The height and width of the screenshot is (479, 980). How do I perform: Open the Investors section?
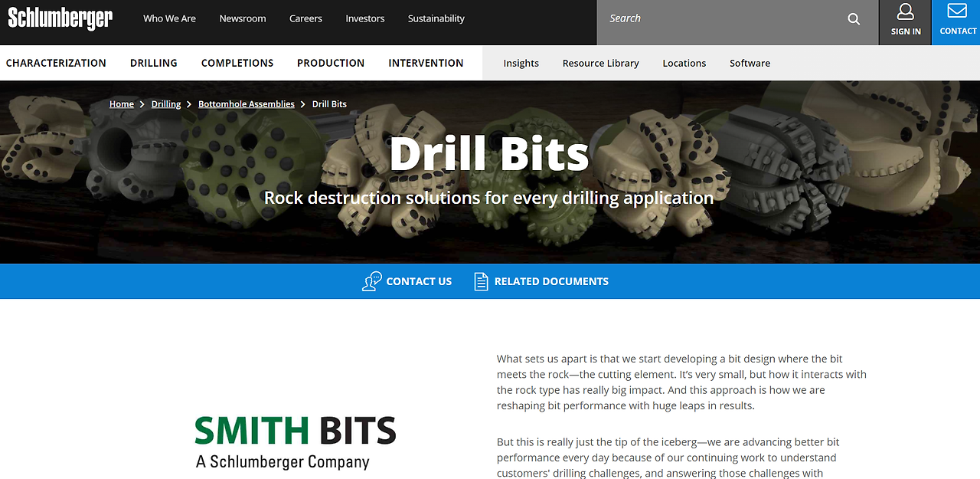click(365, 18)
